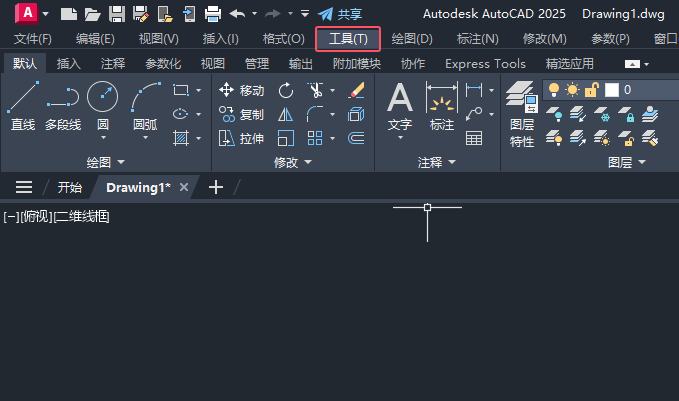This screenshot has width=679, height=401.
Task: Add a new drawing tab with plus
Action: (x=216, y=187)
